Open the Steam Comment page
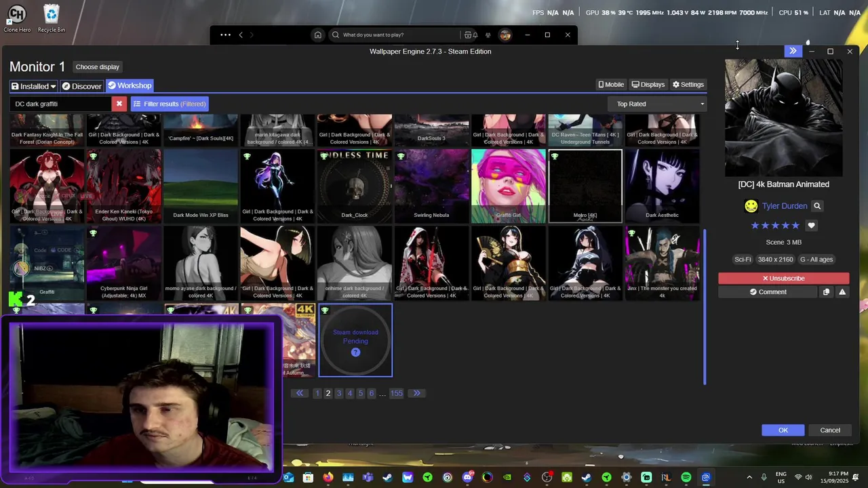 pyautogui.click(x=768, y=292)
